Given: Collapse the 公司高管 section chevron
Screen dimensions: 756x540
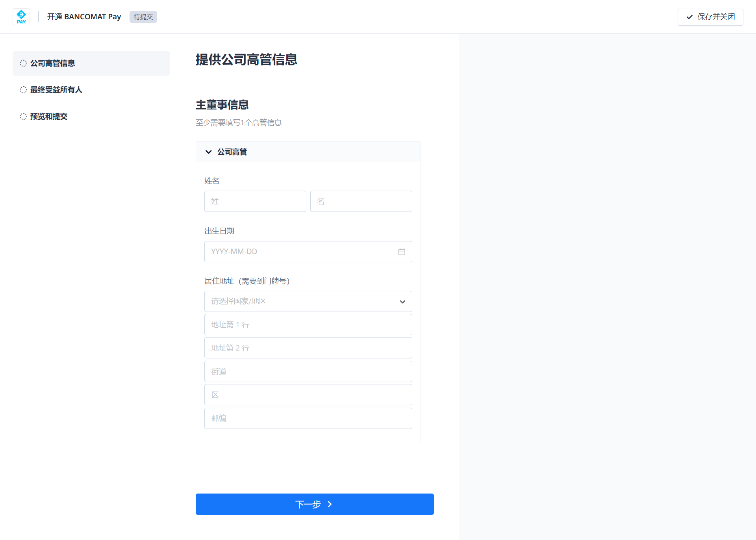Looking at the screenshot, I should (209, 152).
